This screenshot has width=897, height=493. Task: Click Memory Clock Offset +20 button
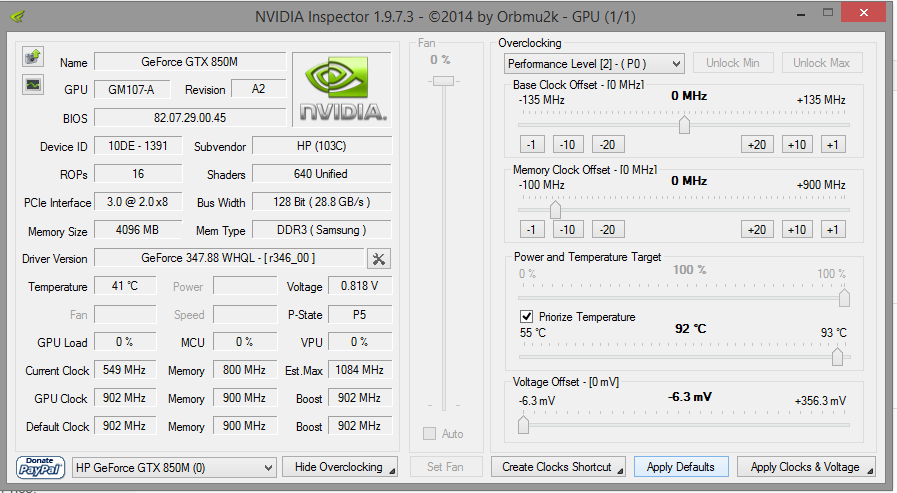pos(757,230)
